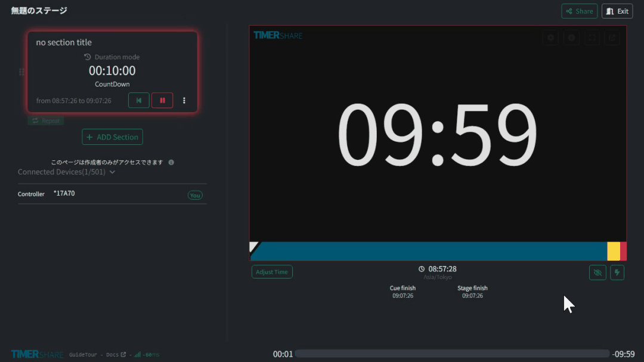The width and height of the screenshot is (644, 362).
Task: Open the Docs link in footer
Action: coord(116,355)
